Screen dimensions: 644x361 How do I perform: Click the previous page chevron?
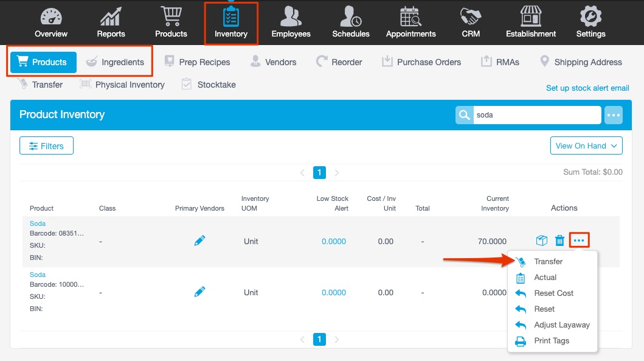[302, 172]
